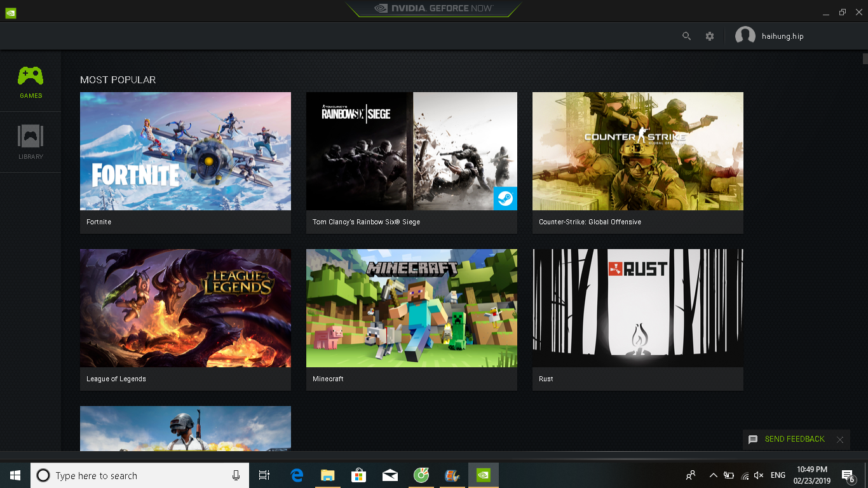Viewport: 868px width, 488px height.
Task: Focus the "Type here to search" box
Action: coord(139,475)
